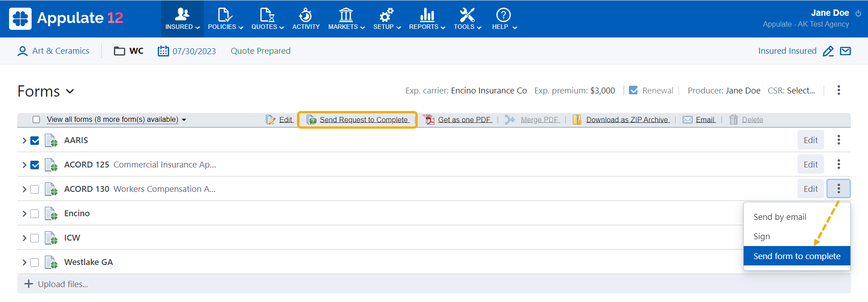Check the Westlake GA checkbox
Viewport: 868px width, 302px height.
35,262
